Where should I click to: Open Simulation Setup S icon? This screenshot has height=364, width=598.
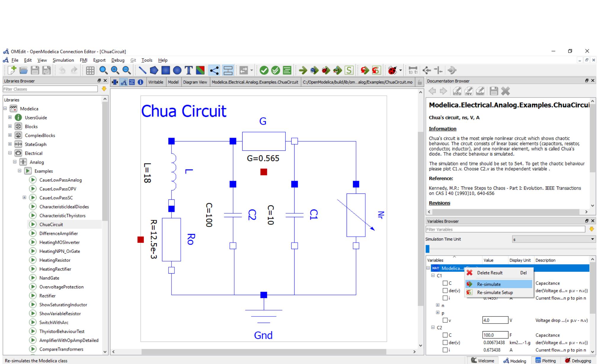tap(349, 70)
